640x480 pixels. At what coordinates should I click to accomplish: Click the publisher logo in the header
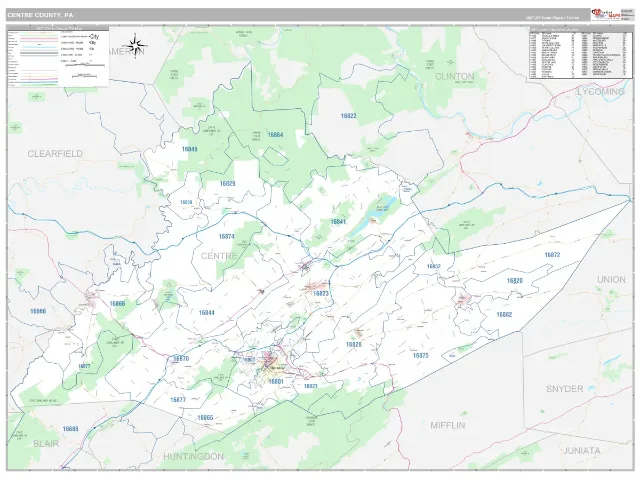click(606, 14)
